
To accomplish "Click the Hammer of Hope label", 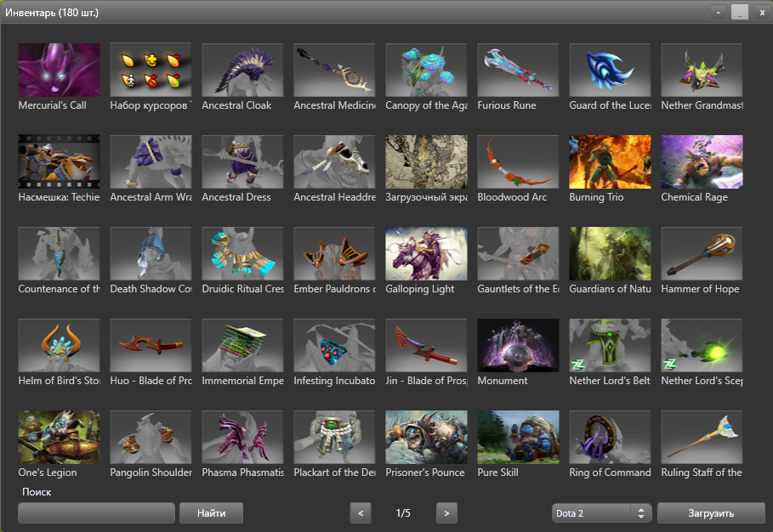I will click(700, 289).
